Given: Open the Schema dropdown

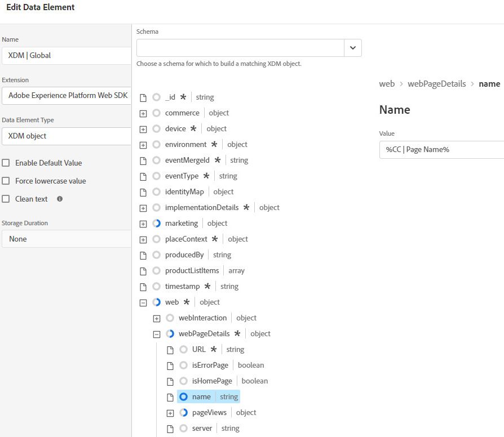Looking at the screenshot, I should pos(353,48).
